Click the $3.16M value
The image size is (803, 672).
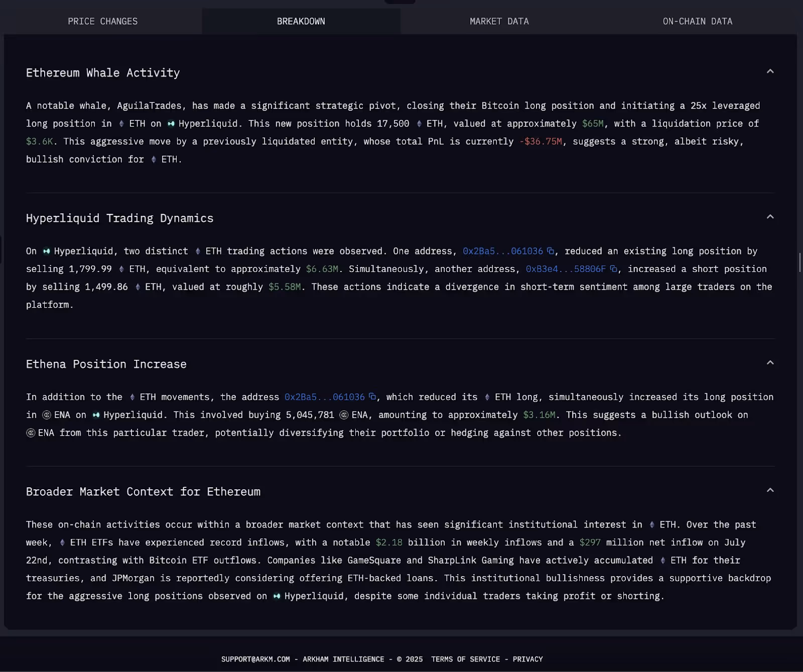[x=539, y=415]
